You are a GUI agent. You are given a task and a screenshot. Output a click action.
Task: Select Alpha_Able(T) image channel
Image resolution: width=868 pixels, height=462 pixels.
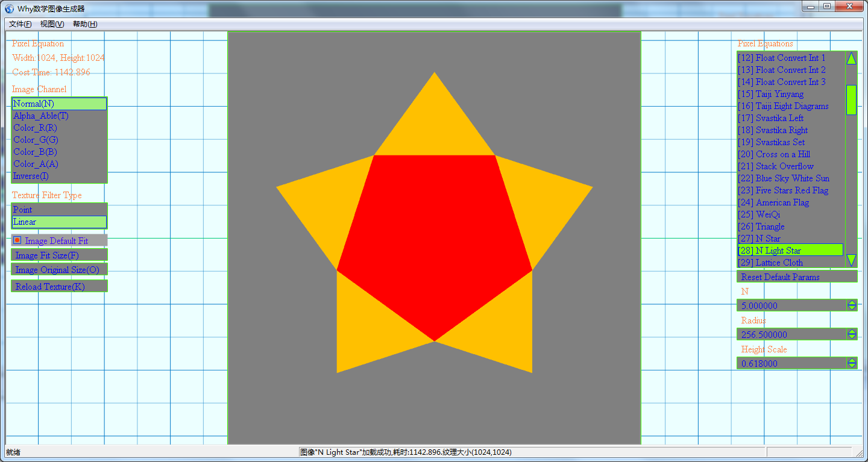point(59,116)
